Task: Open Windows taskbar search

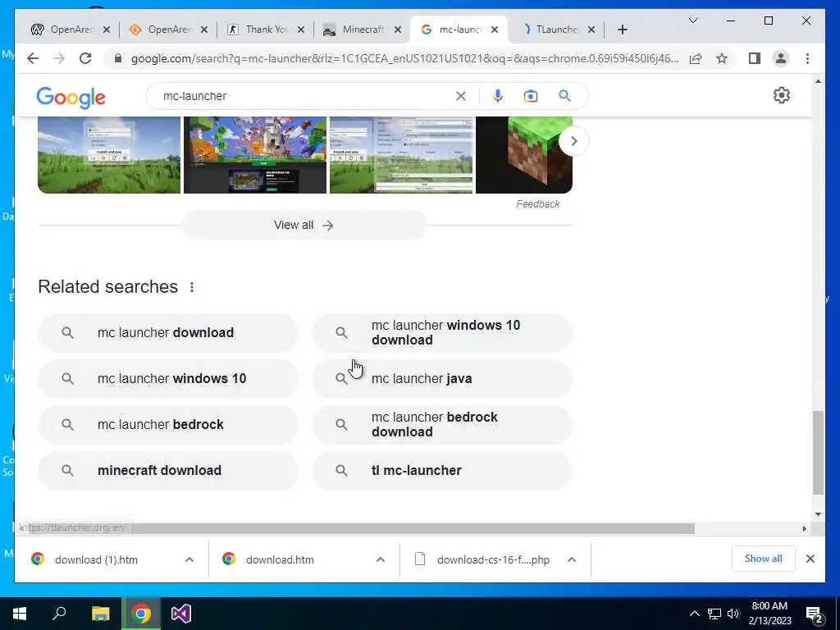Action: point(59,614)
